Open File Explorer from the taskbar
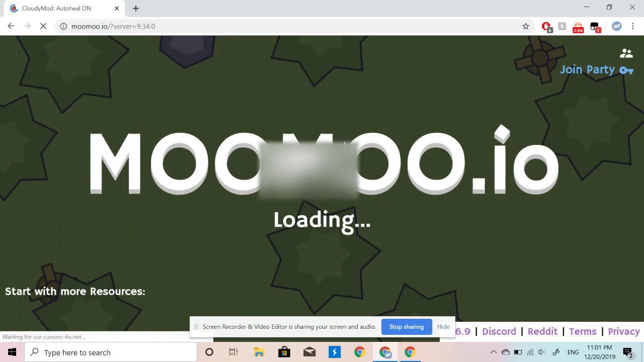This screenshot has width=644, height=362. 259,352
